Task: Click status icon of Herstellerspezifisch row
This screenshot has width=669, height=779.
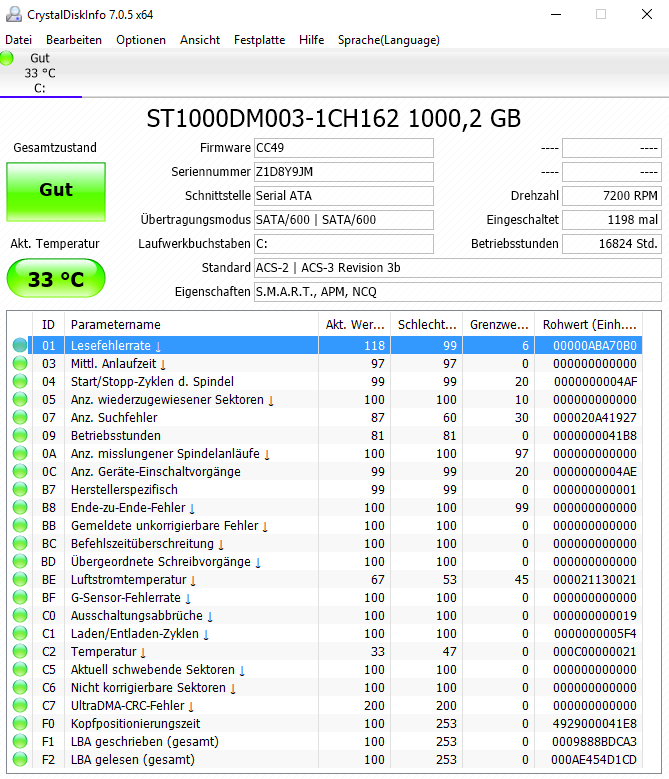Action: coord(20,489)
